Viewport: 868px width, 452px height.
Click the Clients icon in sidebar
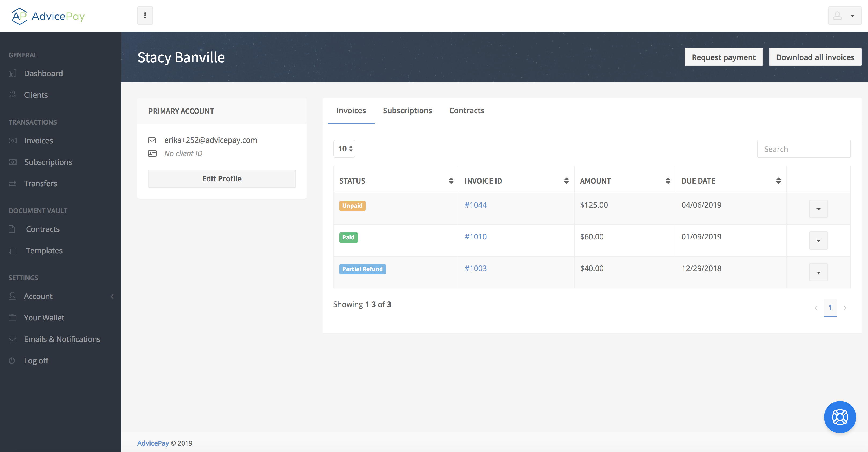13,94
